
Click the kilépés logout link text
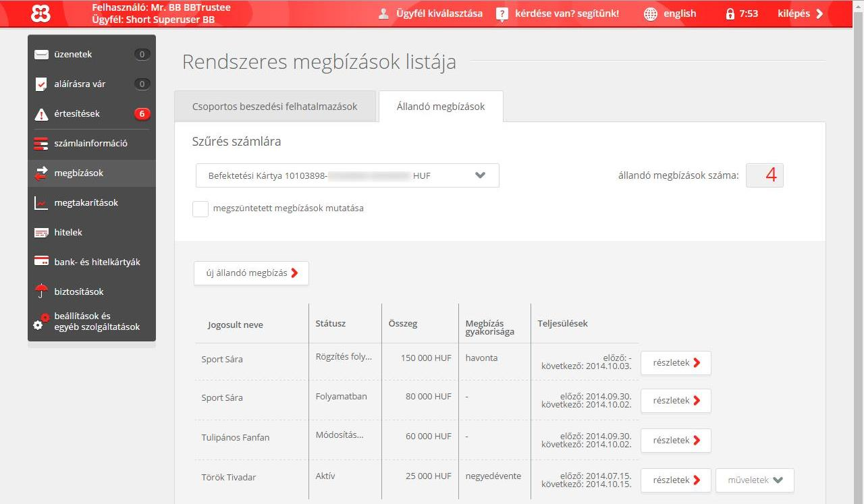tap(794, 13)
